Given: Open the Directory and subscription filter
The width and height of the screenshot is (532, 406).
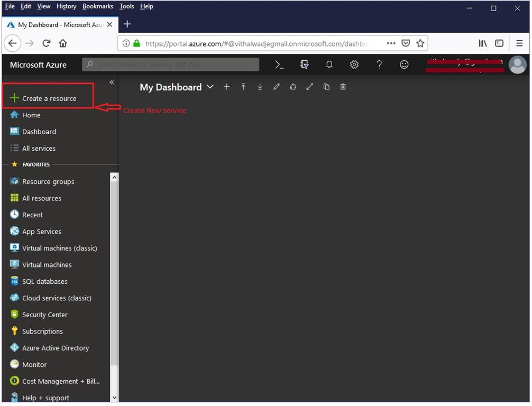Looking at the screenshot, I should click(x=304, y=64).
